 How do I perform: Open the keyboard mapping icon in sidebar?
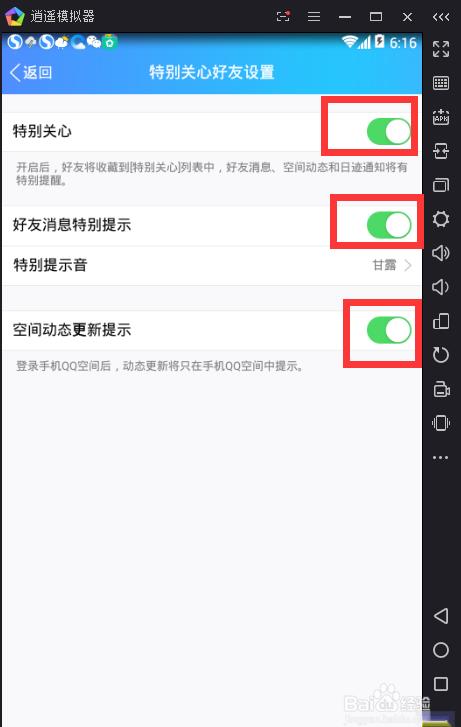(x=441, y=83)
